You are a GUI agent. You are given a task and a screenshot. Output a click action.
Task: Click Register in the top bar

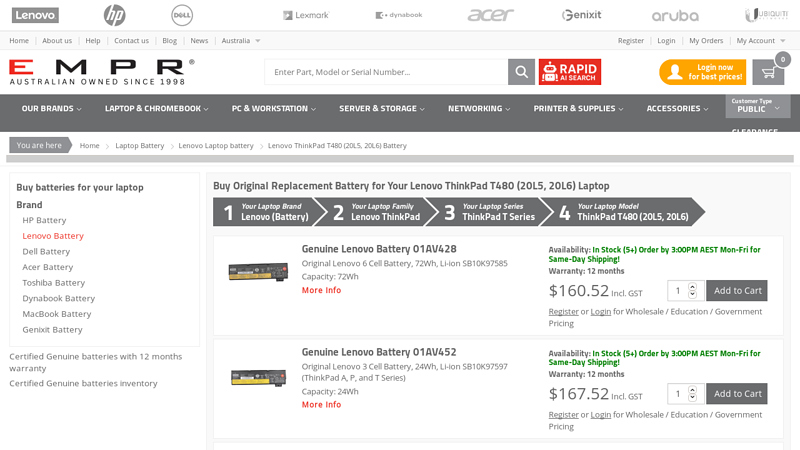pos(631,41)
